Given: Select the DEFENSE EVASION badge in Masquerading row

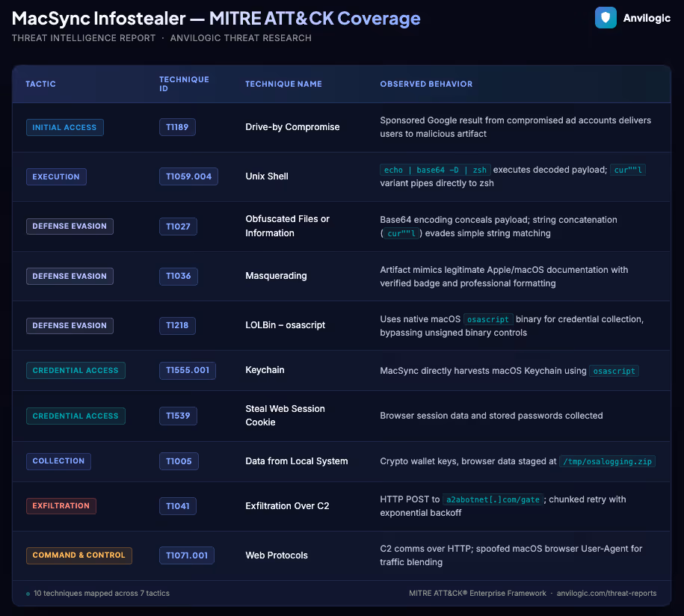Looking at the screenshot, I should click(x=70, y=276).
